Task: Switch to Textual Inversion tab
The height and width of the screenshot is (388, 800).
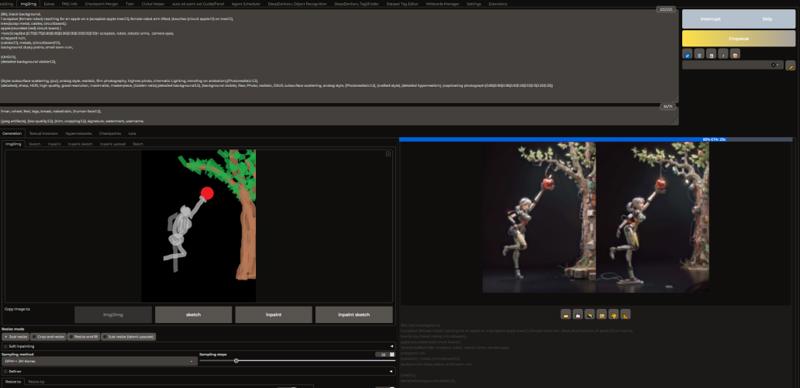Action: 43,133
